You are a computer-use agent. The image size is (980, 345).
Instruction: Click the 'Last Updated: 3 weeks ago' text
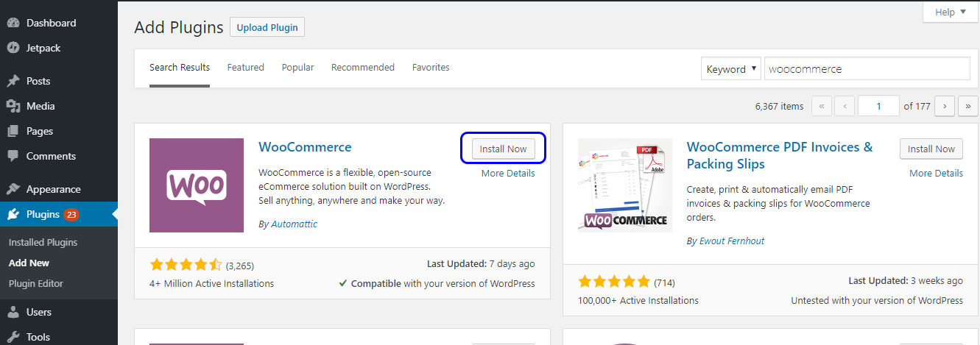tap(906, 280)
